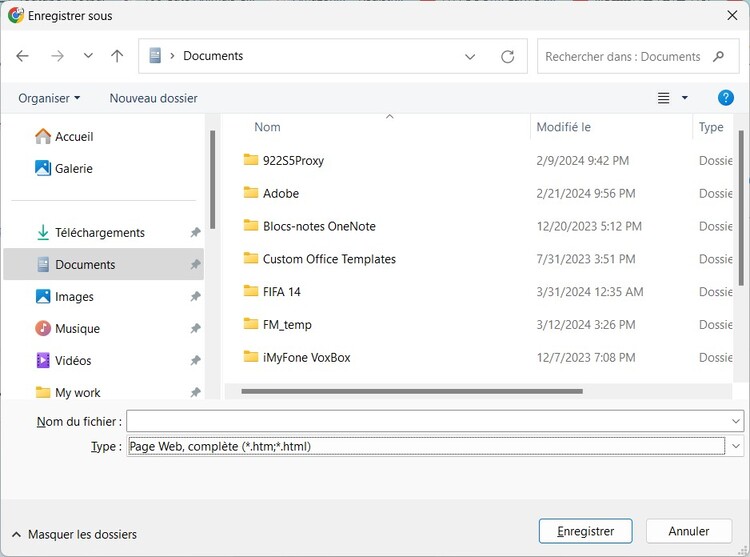
Task: Close the Enregistrer sous dialog
Action: 732,15
